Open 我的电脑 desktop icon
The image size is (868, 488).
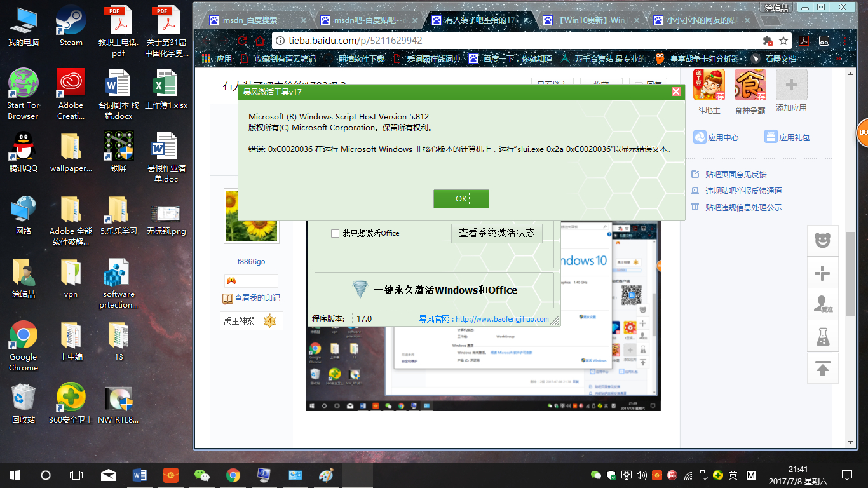pyautogui.click(x=24, y=27)
